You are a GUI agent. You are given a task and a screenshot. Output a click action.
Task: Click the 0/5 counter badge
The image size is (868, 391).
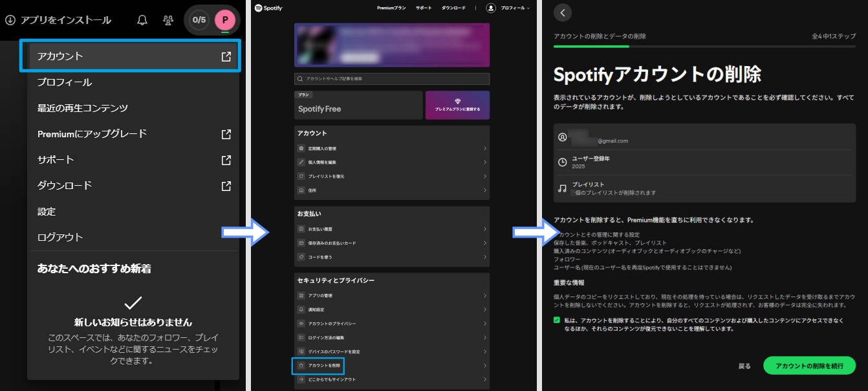199,20
